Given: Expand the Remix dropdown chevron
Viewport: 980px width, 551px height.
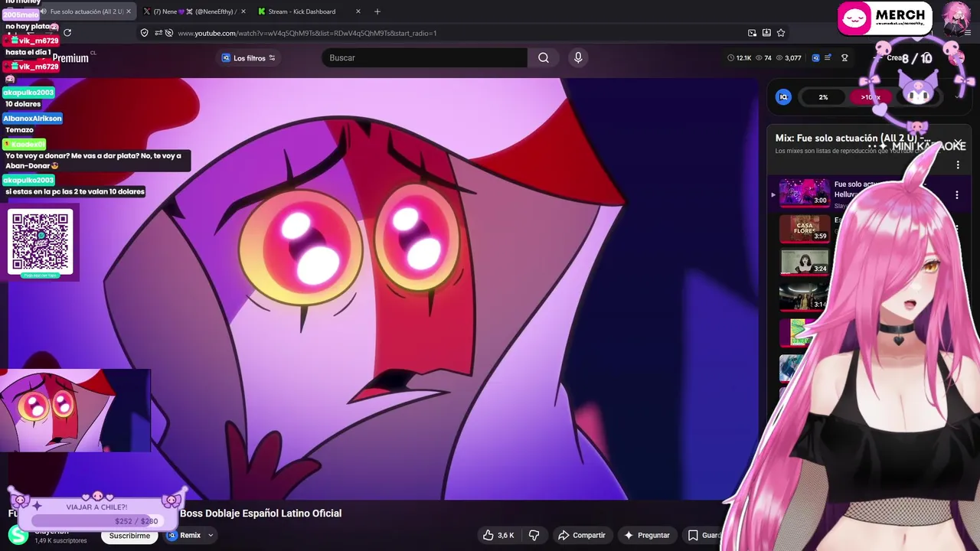Looking at the screenshot, I should click(211, 535).
